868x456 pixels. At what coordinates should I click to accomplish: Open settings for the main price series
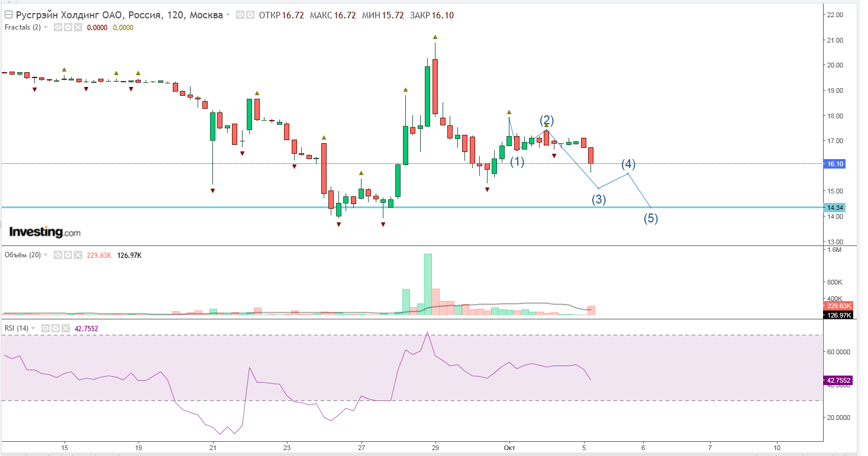[250, 15]
